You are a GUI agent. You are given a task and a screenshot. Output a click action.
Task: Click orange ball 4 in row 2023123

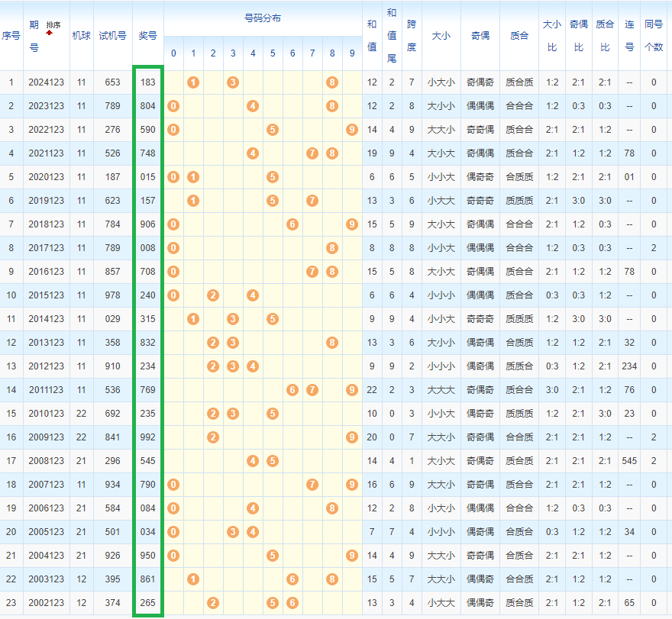(x=253, y=106)
